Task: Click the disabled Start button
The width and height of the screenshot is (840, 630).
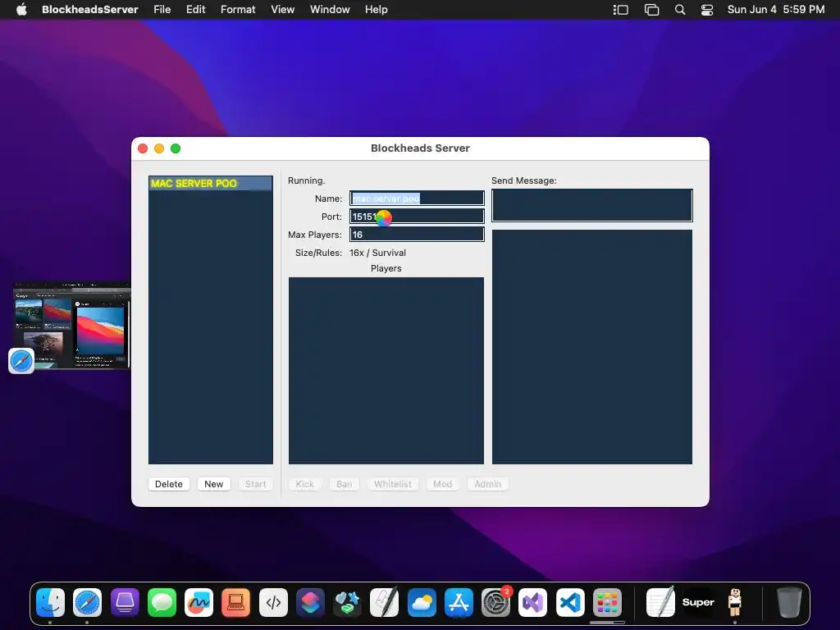Action: click(x=256, y=484)
